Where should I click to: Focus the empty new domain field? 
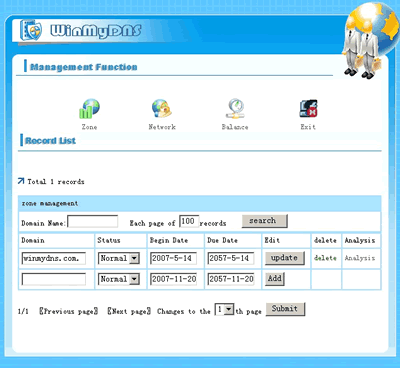(x=54, y=279)
